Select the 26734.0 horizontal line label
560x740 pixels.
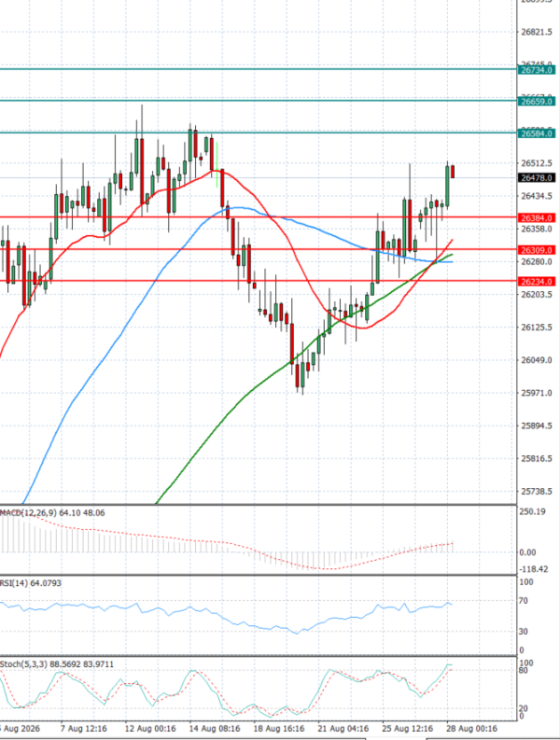click(x=537, y=70)
